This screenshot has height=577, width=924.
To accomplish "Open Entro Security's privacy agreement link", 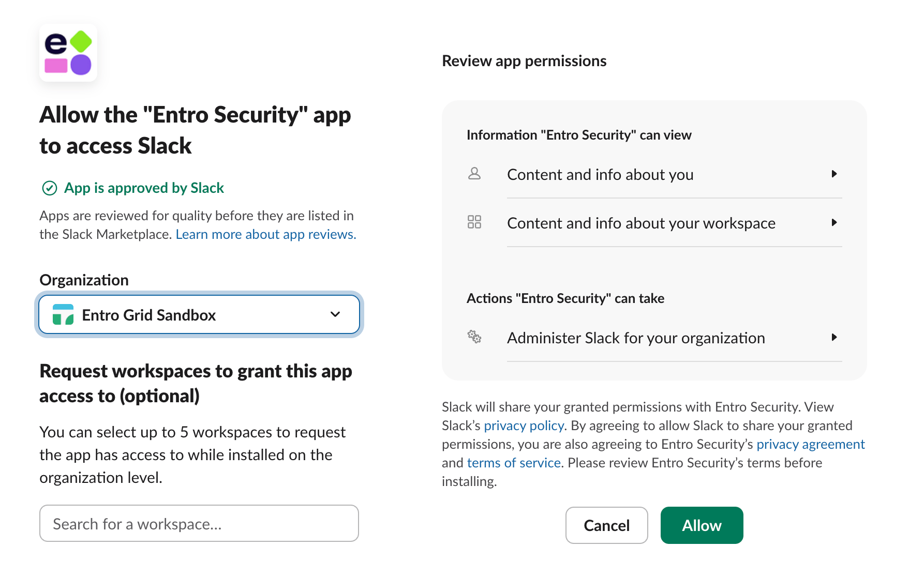I will pos(811,444).
